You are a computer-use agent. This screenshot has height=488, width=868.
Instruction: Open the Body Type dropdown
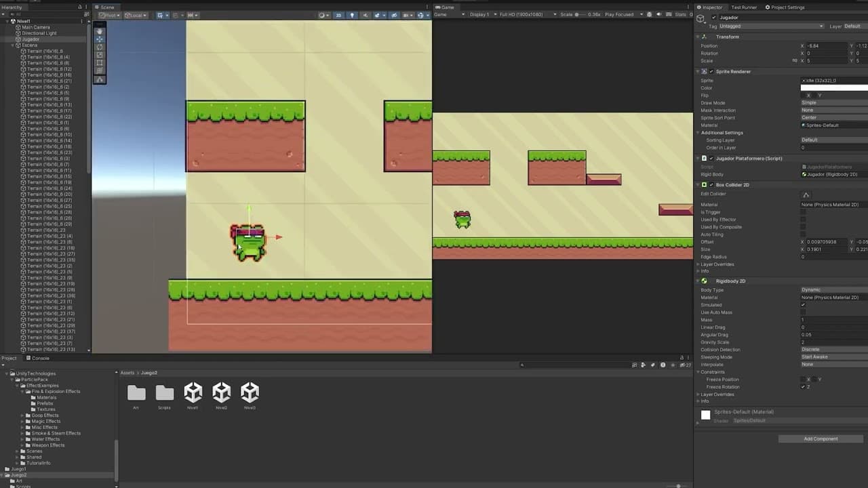pos(833,290)
